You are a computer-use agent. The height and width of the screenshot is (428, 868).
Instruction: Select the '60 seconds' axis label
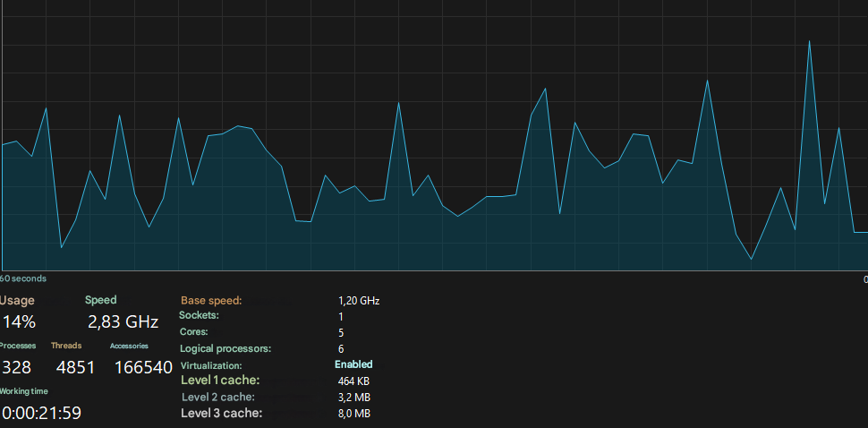point(23,278)
